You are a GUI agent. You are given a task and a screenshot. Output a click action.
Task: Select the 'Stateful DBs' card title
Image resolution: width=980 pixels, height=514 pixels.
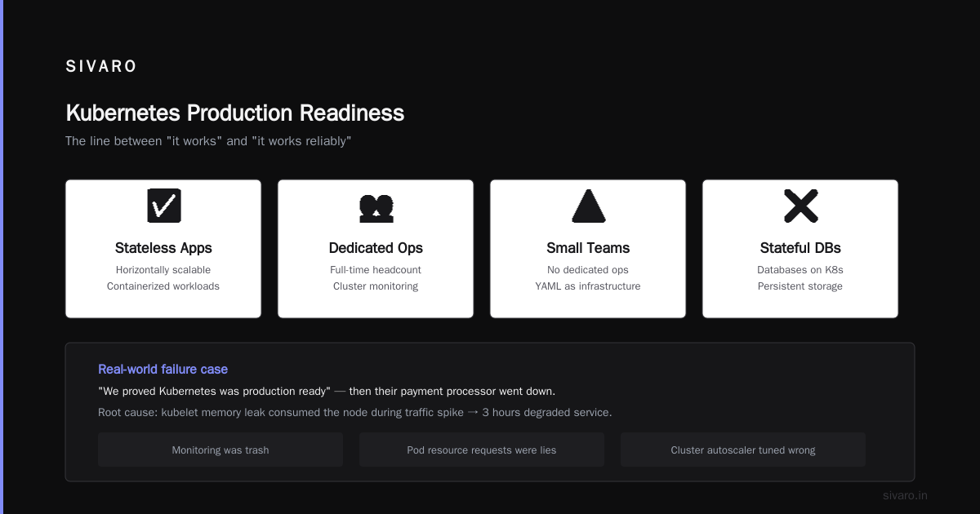coord(800,248)
